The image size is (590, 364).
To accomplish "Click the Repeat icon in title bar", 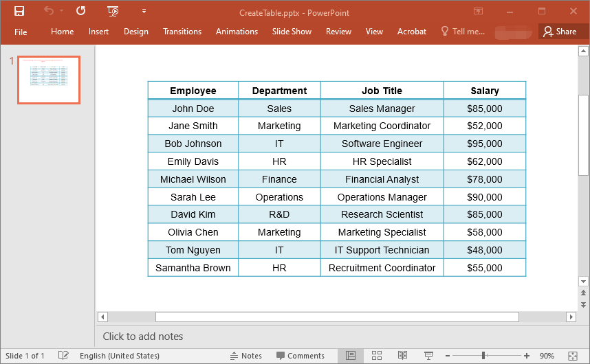I will [81, 10].
